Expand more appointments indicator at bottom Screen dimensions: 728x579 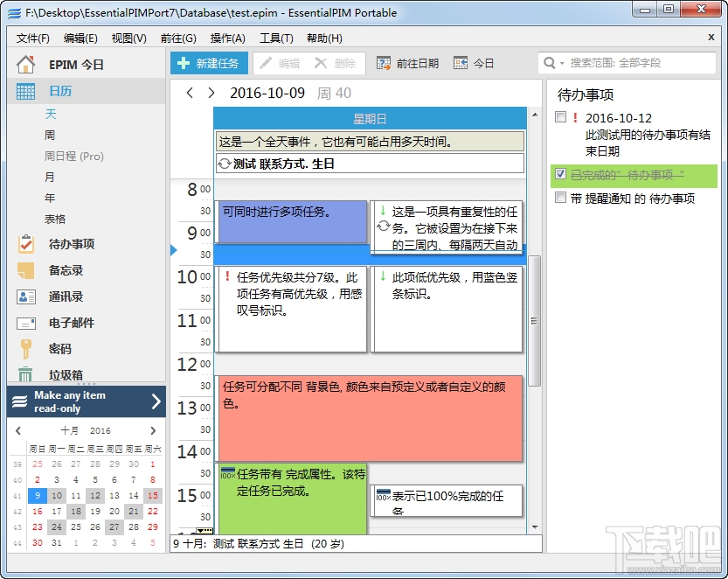(x=205, y=531)
